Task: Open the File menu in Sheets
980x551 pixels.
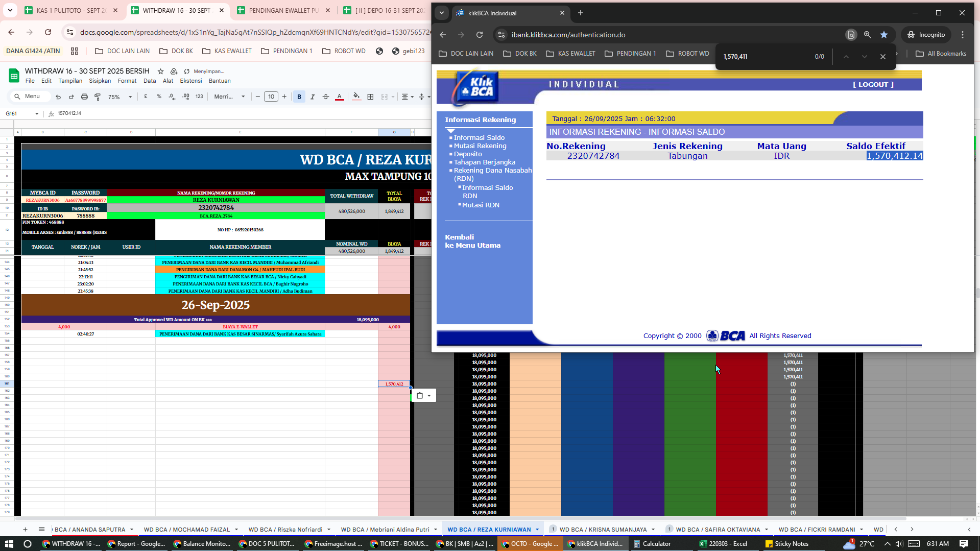Action: point(30,81)
